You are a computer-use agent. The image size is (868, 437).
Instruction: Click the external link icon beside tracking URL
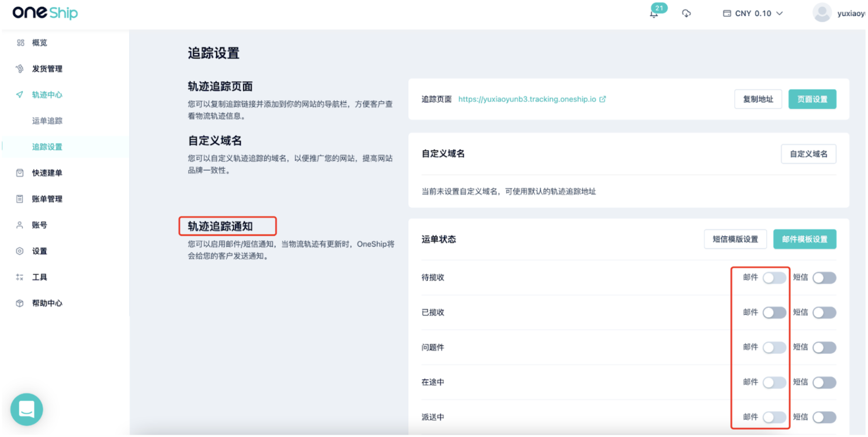pyautogui.click(x=603, y=99)
